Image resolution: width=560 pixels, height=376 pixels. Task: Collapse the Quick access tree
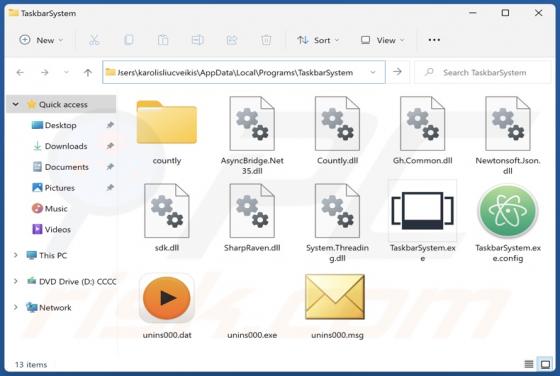click(x=15, y=104)
